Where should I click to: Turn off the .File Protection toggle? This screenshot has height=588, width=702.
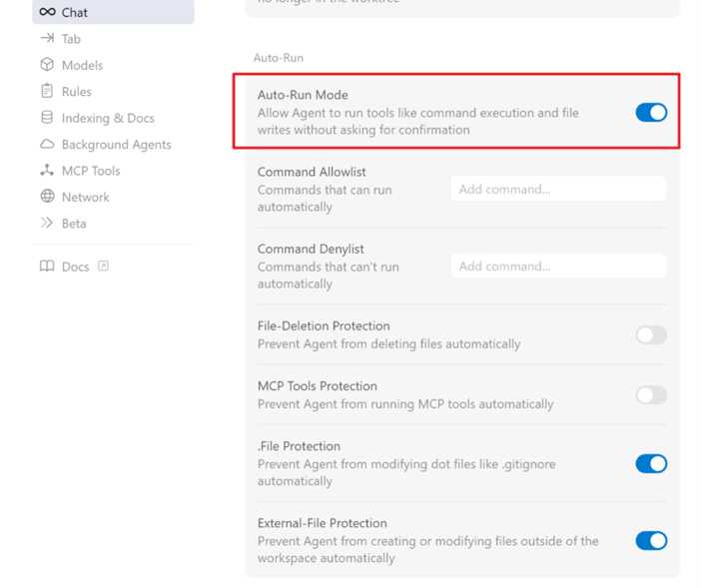pyautogui.click(x=651, y=463)
